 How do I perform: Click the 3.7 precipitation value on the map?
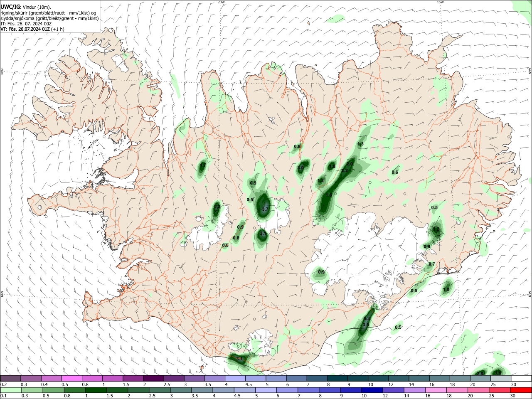click(265, 209)
